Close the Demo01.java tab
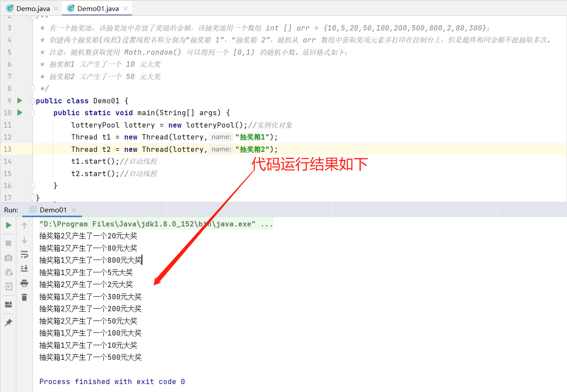Image resolution: width=567 pixels, height=392 pixels. coord(125,9)
